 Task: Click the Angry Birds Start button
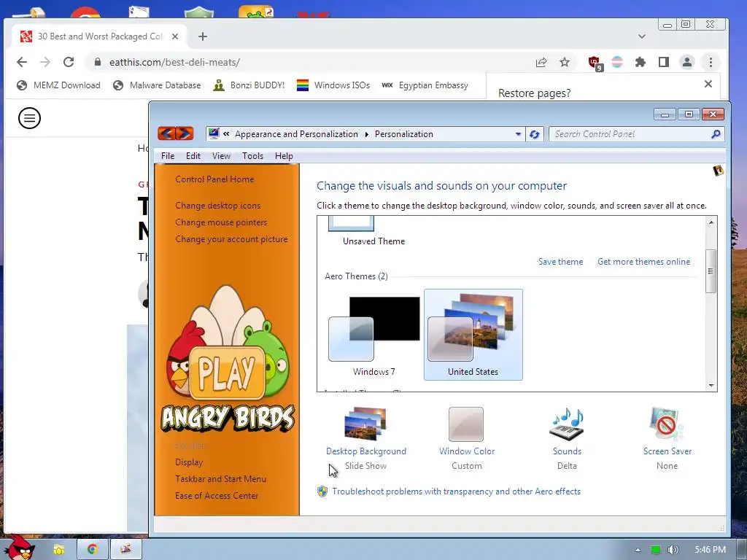19,547
